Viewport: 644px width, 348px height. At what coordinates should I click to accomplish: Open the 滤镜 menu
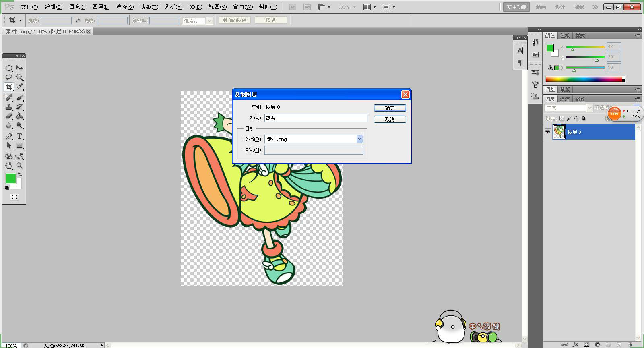pos(149,7)
